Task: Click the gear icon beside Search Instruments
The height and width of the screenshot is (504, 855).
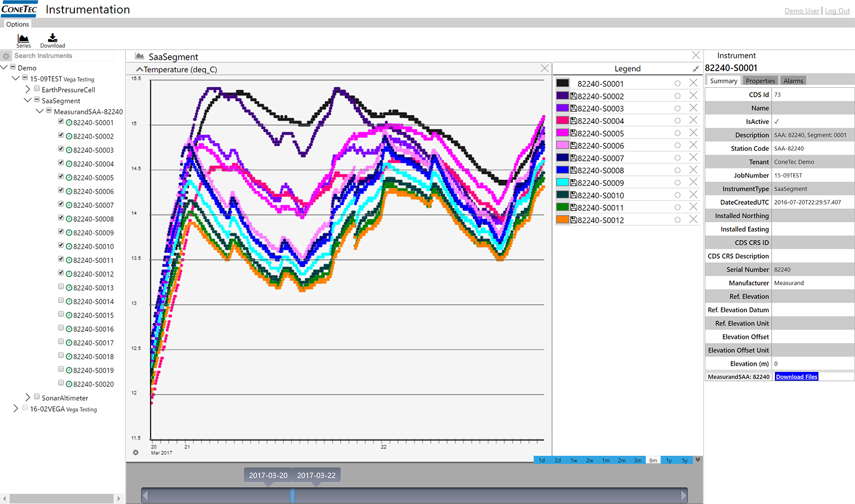Action: point(6,56)
